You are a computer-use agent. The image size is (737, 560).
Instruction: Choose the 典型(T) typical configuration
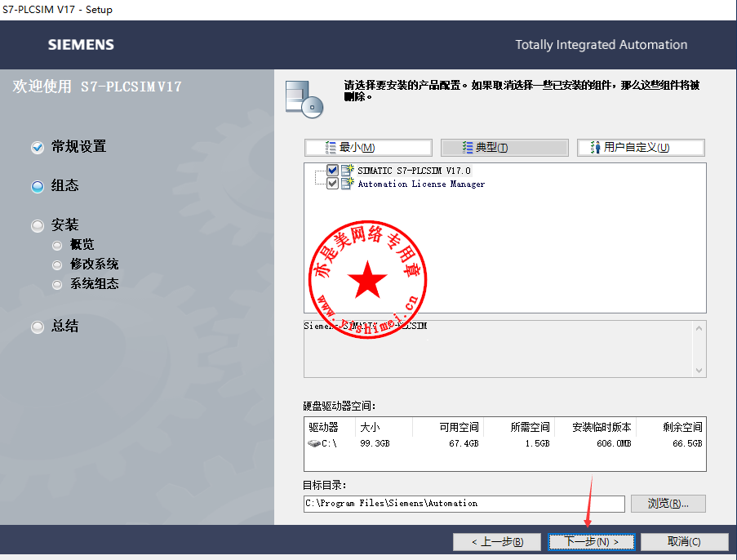point(504,148)
